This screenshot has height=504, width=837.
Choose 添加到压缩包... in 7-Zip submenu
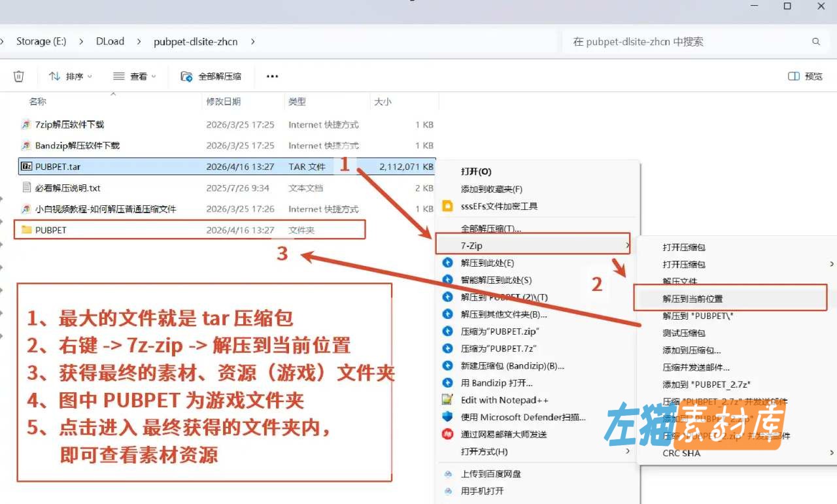(x=692, y=350)
